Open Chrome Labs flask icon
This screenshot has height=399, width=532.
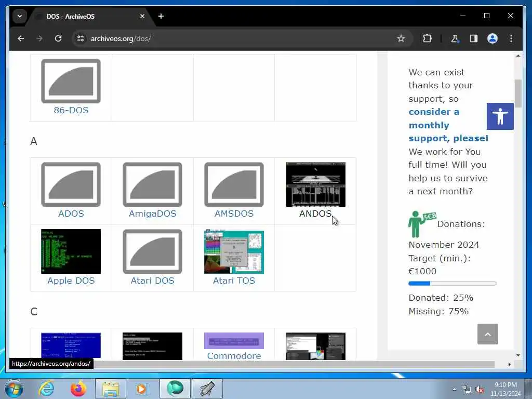coord(455,38)
